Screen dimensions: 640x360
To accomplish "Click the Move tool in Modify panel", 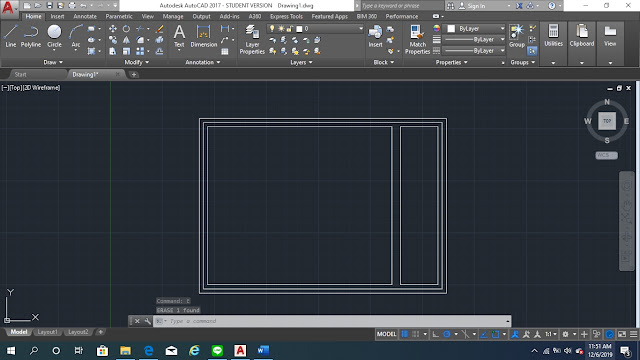I will click(113, 29).
